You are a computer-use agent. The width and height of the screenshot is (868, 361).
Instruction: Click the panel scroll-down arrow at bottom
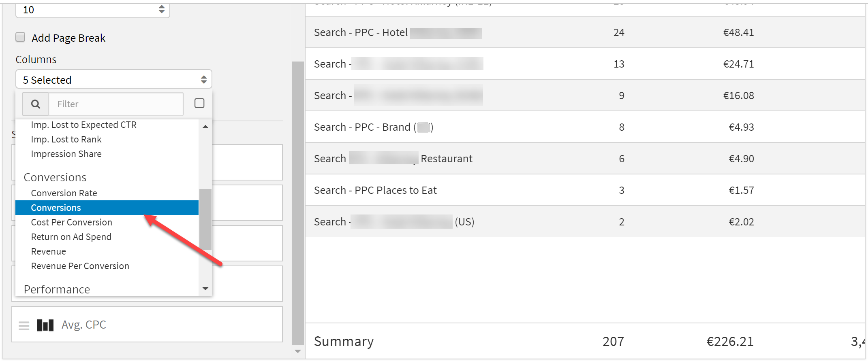pos(298,351)
